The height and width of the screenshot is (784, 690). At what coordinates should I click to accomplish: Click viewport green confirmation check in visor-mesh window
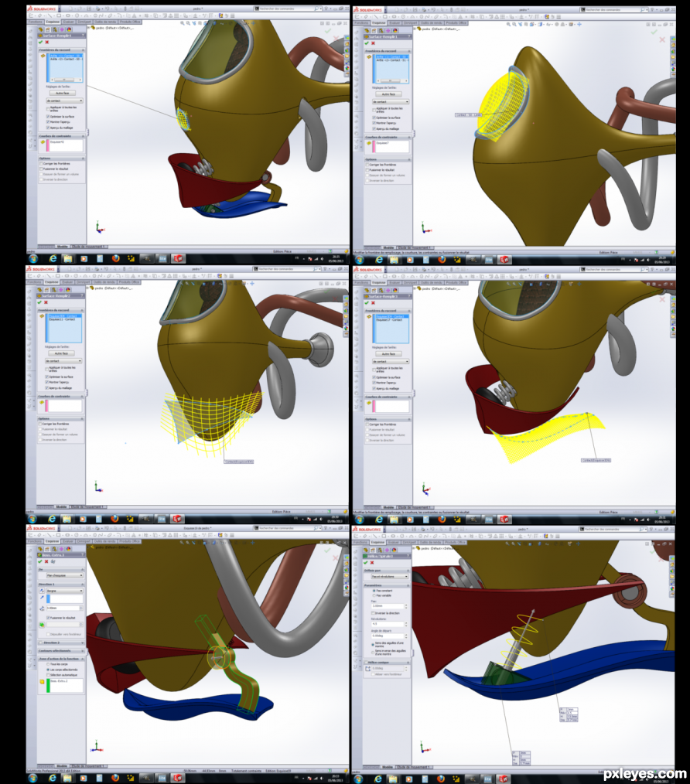(x=654, y=32)
